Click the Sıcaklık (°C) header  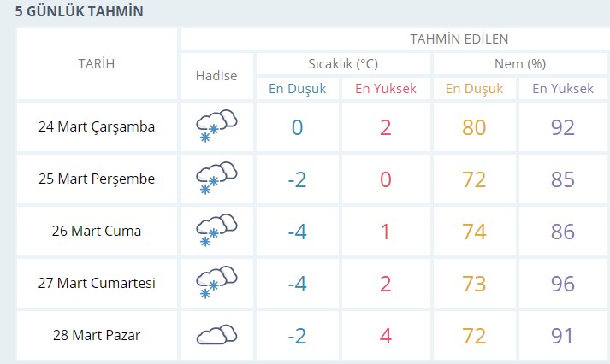tap(343, 64)
